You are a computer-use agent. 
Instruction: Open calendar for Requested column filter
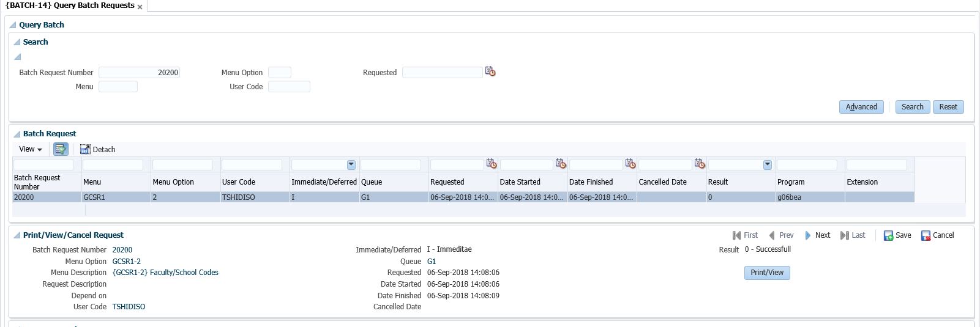pyautogui.click(x=492, y=164)
